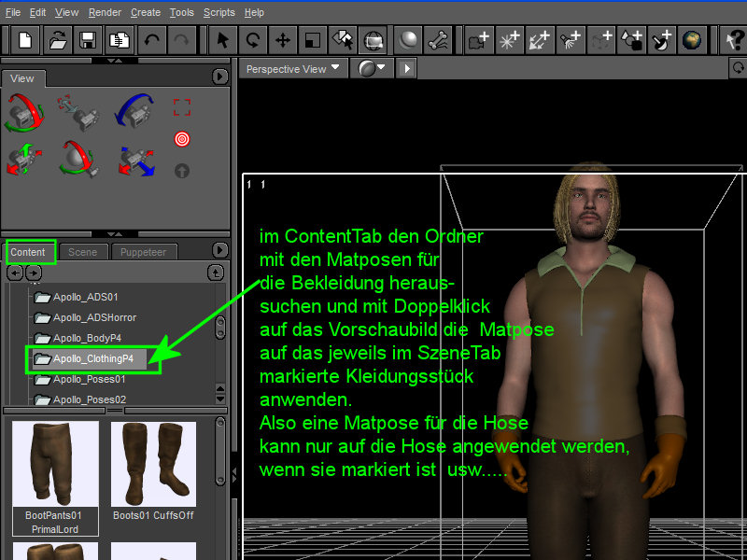This screenshot has height=560, width=747.
Task: Click the satellite dish plus toolbar icon
Action: tap(662, 40)
